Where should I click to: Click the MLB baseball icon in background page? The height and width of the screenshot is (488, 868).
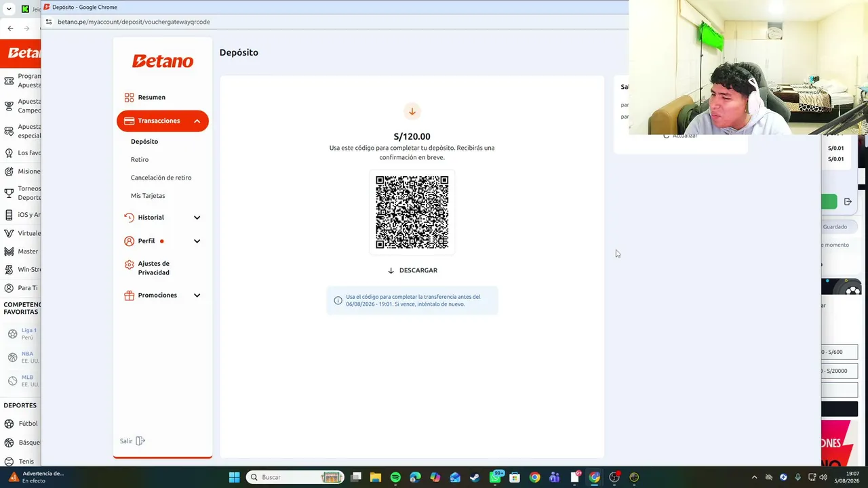click(x=12, y=381)
